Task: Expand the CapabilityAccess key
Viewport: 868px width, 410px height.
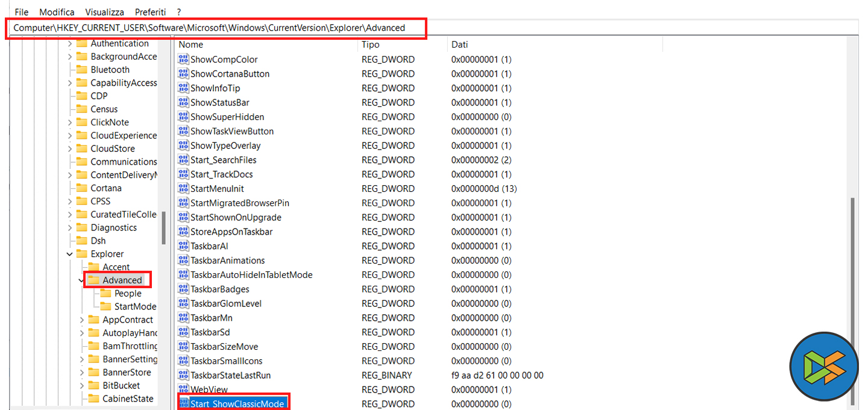Action: pyautogui.click(x=69, y=83)
